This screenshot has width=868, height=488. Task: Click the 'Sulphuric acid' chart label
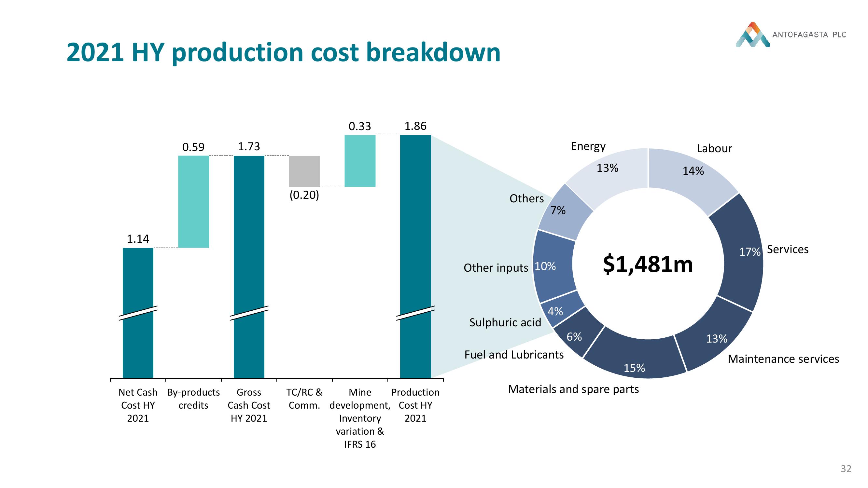505,323
